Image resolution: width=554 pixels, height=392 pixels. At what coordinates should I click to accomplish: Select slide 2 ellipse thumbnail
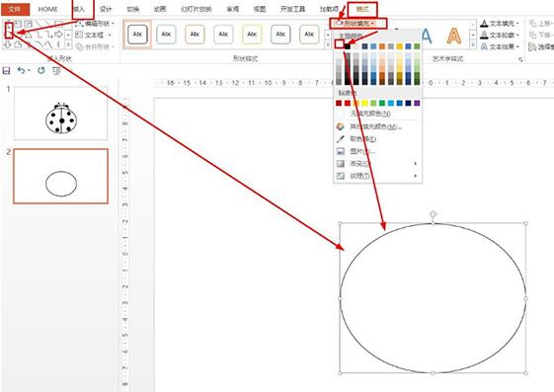(61, 176)
